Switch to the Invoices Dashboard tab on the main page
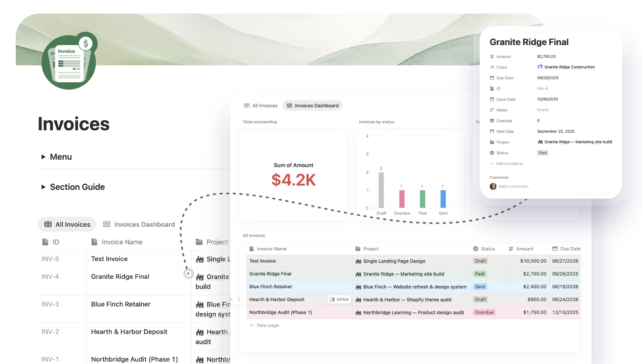 [x=139, y=224]
